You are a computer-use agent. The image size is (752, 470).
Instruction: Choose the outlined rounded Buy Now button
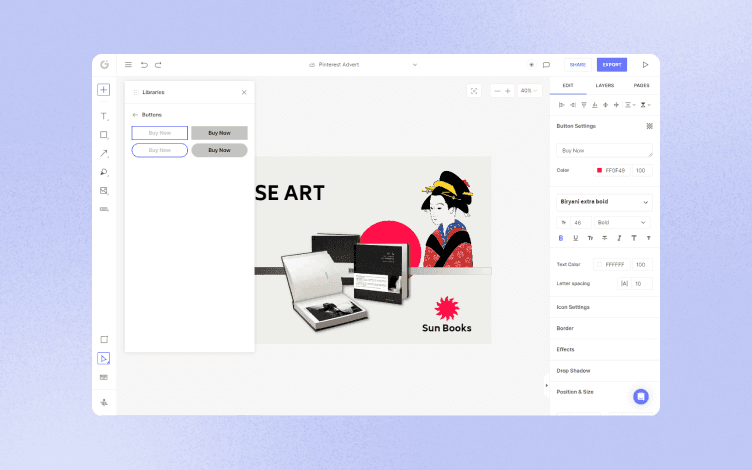160,150
